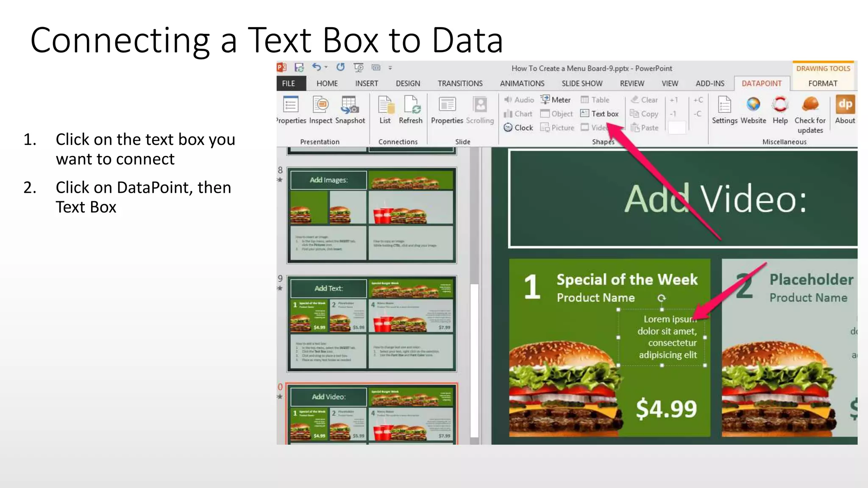Click the 'Placeholder' heading in card 2
The height and width of the screenshot is (488, 868).
pyautogui.click(x=811, y=279)
